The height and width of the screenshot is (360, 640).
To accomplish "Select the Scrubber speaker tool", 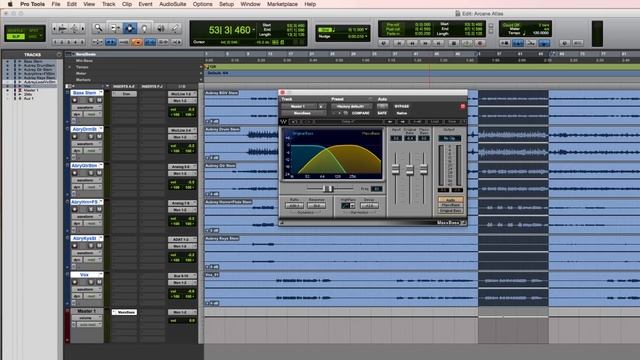I will 160,28.
